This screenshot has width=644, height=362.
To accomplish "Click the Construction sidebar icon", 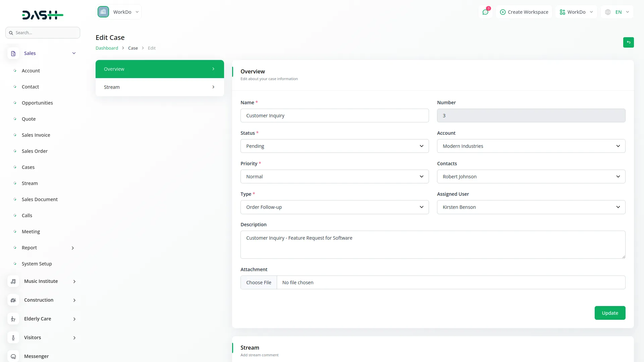I will click(13, 300).
